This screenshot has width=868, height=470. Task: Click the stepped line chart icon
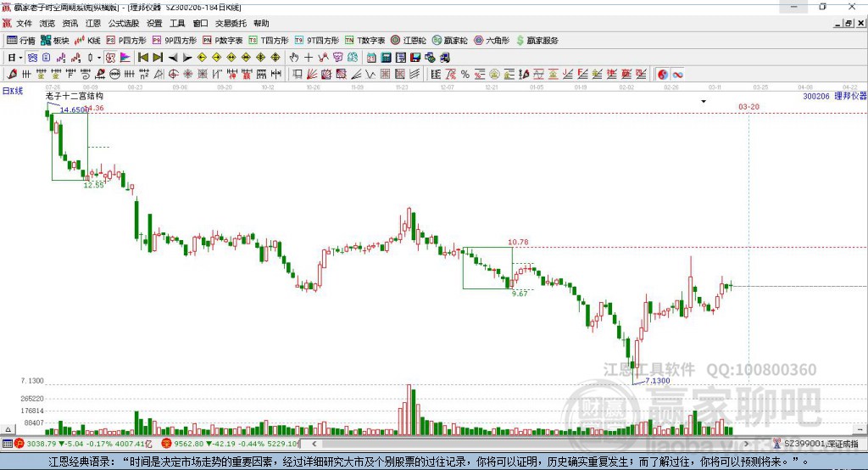[x=61, y=58]
